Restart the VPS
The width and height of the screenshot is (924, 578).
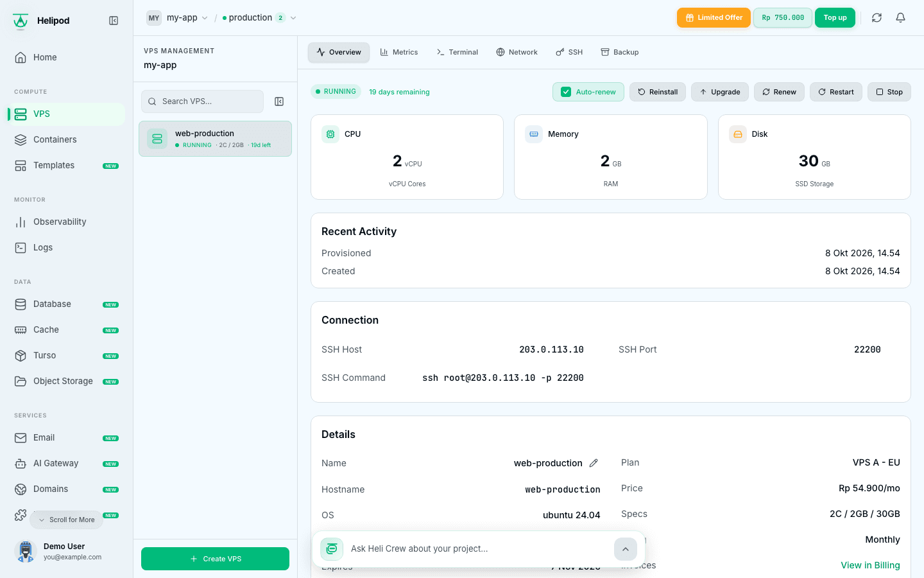point(836,92)
